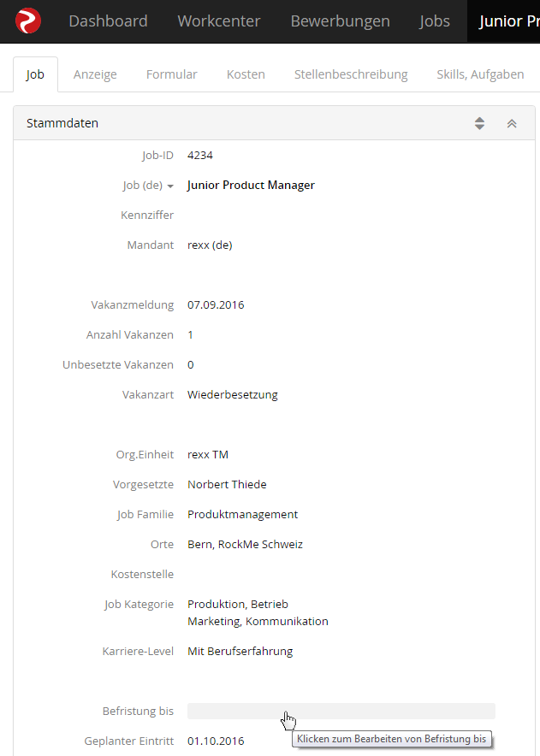The width and height of the screenshot is (540, 756).
Task: Click Job Familie value Produktmanagement
Action: click(x=243, y=514)
